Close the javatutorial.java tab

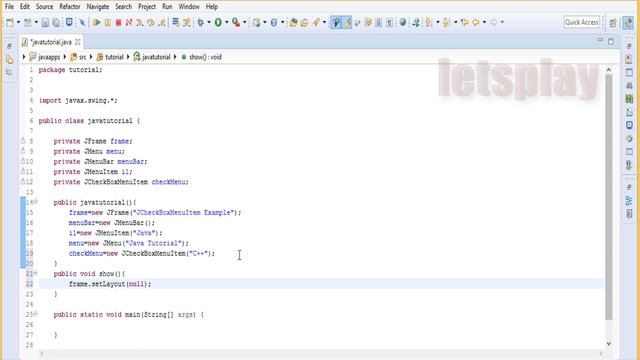[x=78, y=42]
